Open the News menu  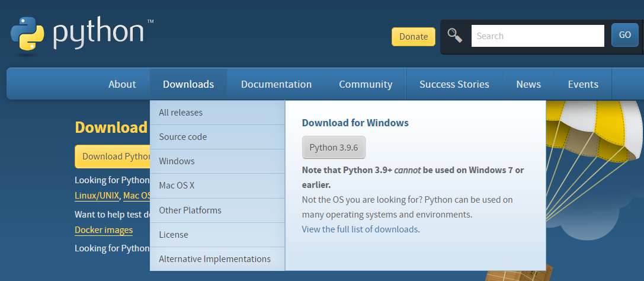[528, 84]
